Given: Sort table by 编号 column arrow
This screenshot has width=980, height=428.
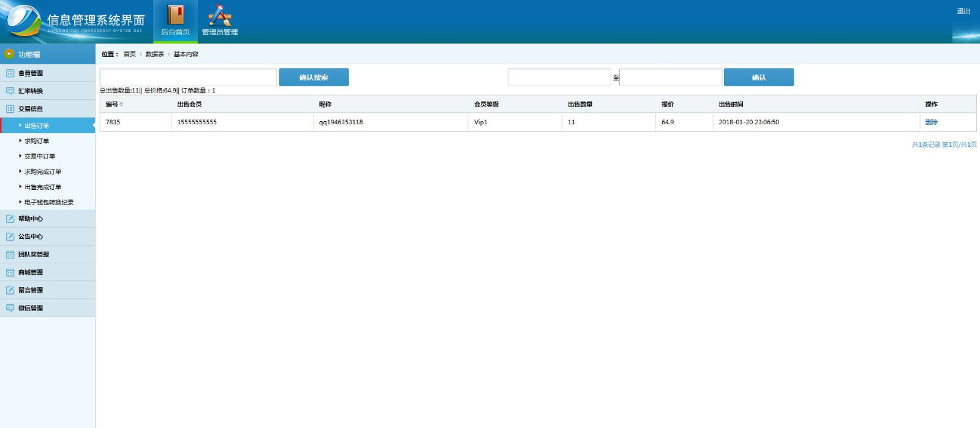Looking at the screenshot, I should tap(121, 105).
